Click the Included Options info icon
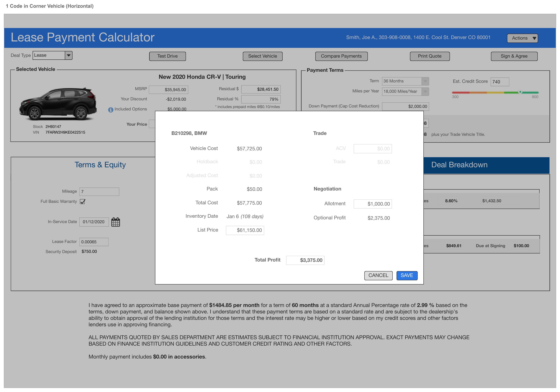Viewport: 560px width, 392px height. [x=111, y=110]
